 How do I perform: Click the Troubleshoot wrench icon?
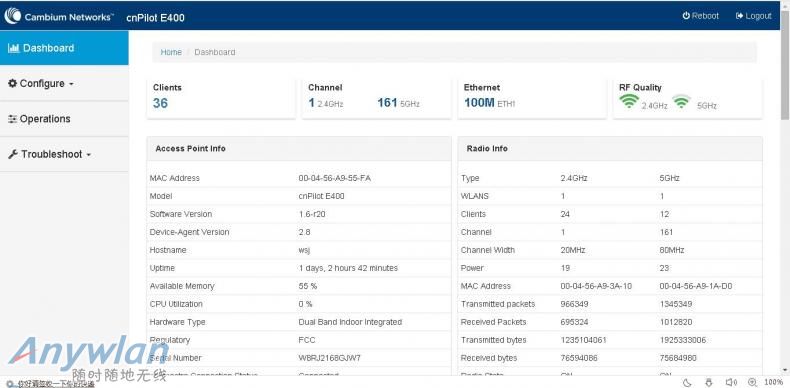point(13,154)
